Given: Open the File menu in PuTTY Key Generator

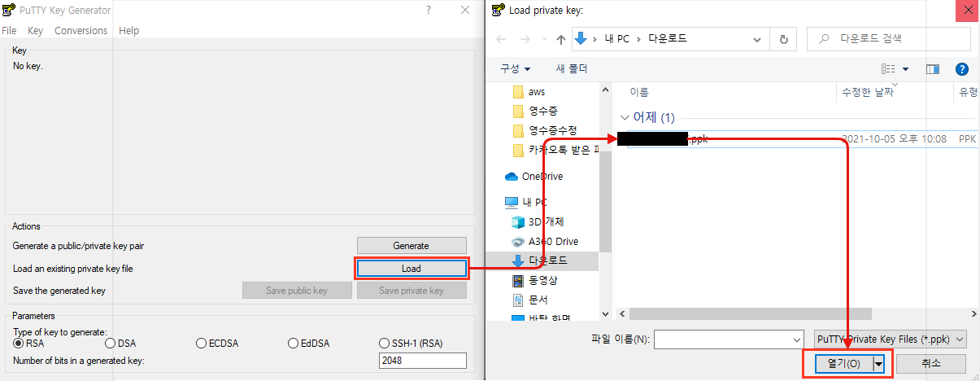Looking at the screenshot, I should click(x=9, y=30).
